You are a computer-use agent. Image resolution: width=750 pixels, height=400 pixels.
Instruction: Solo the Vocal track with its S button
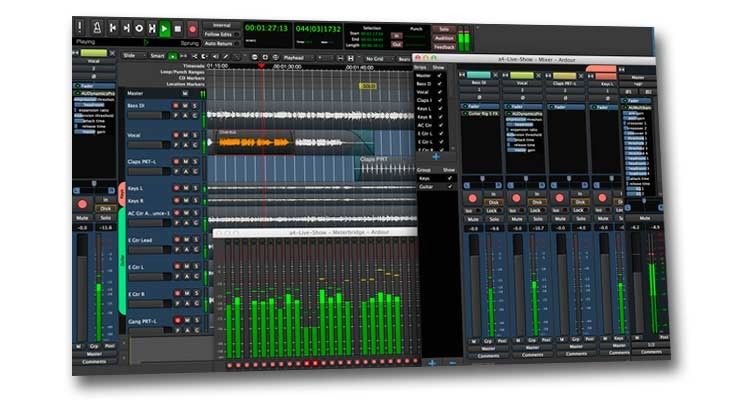tap(195, 135)
